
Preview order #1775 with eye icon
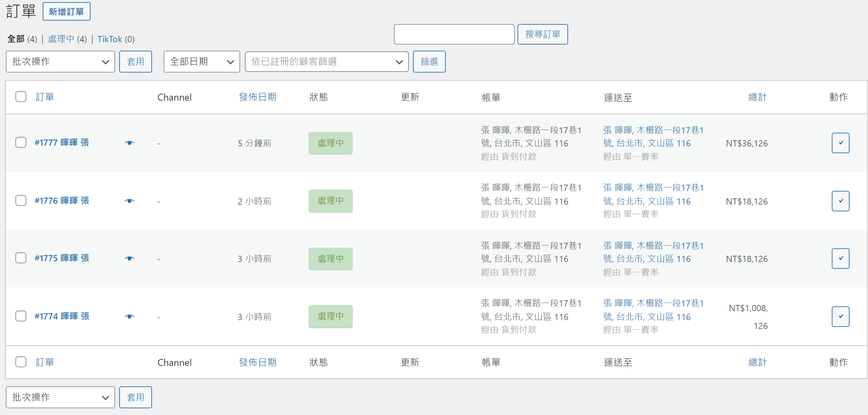pyautogui.click(x=129, y=258)
